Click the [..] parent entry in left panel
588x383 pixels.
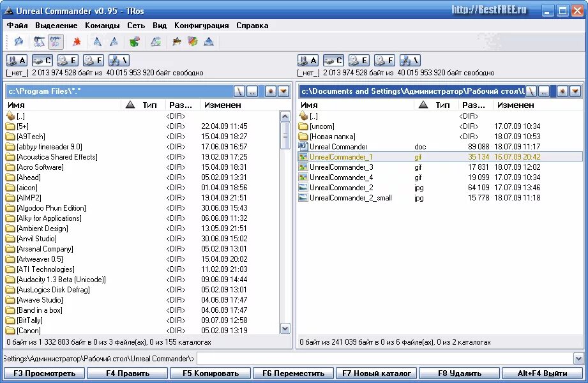(x=142, y=116)
